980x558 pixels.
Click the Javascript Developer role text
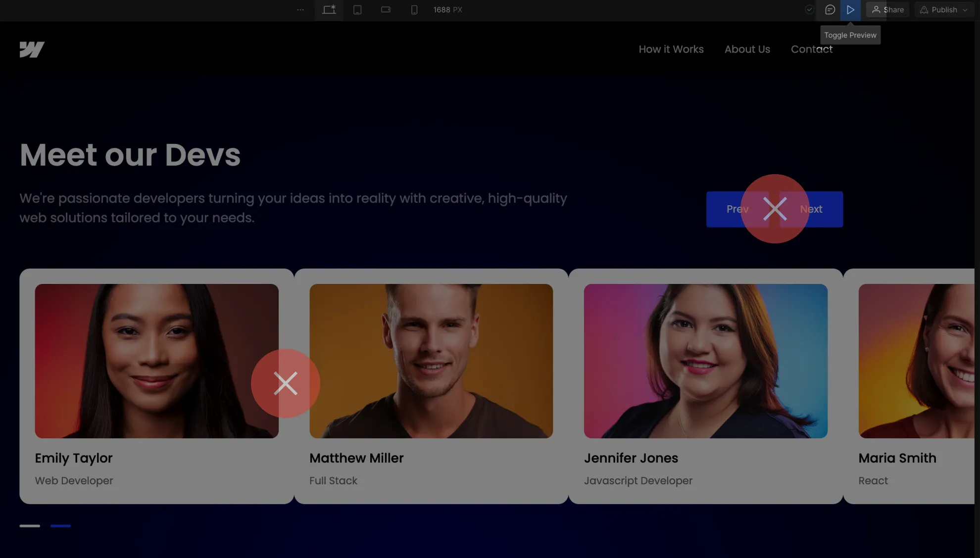point(638,481)
